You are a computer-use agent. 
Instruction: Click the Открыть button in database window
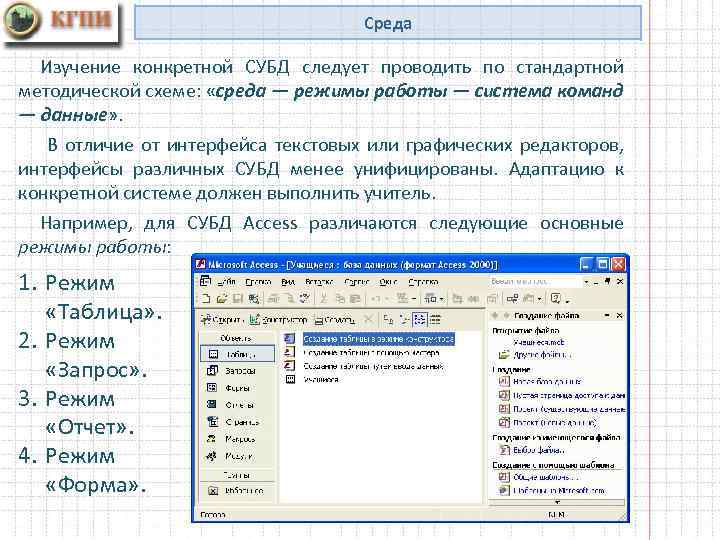pos(222,319)
